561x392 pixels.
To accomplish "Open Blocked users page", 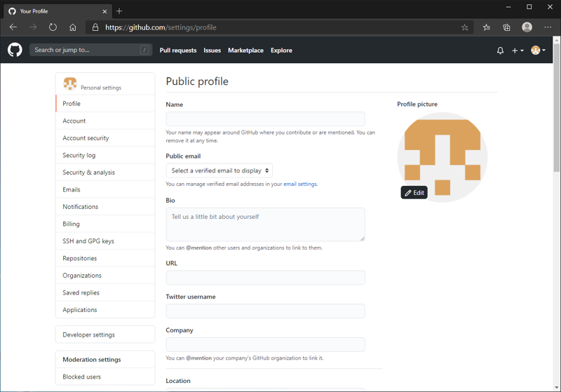I will [105, 377].
